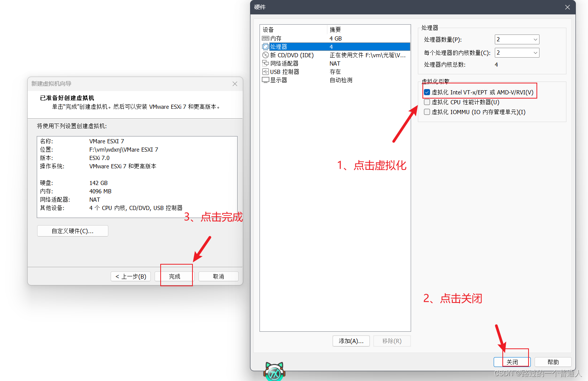Select the 新 CD/DVD (IDE) row
588x381 pixels.
point(335,55)
